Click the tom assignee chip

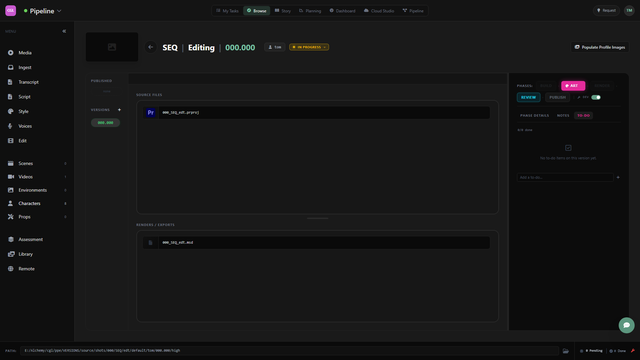coord(274,47)
